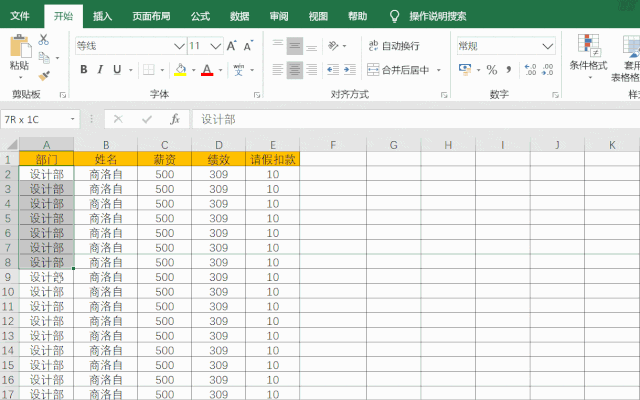Expand the merge and center dropdown arrow
This screenshot has height=400, width=640.
(x=439, y=70)
